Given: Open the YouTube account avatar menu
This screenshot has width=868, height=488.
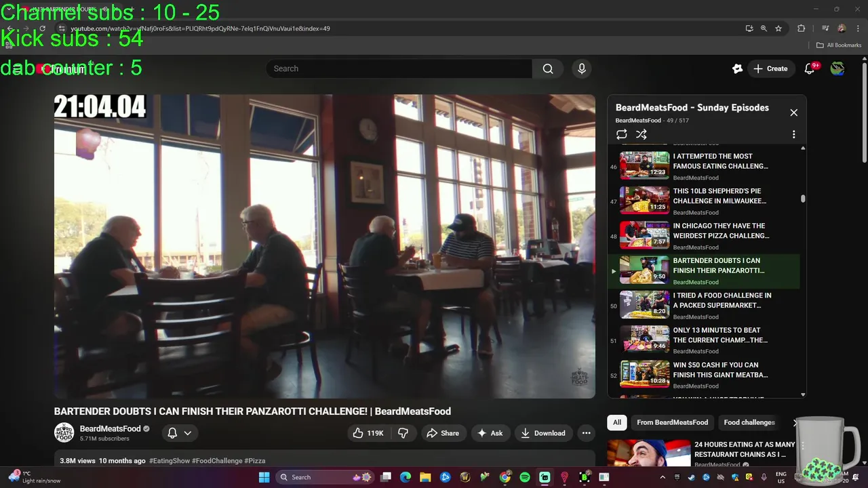Looking at the screenshot, I should pyautogui.click(x=837, y=68).
